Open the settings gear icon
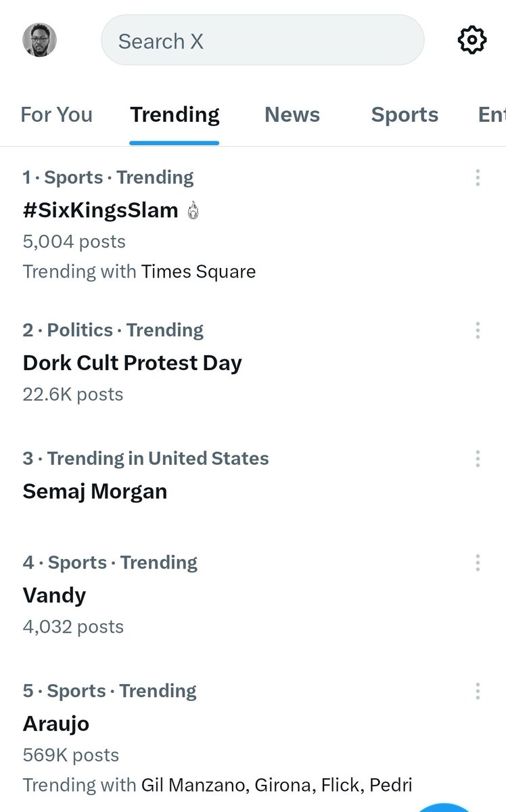This screenshot has width=506, height=812. [471, 41]
